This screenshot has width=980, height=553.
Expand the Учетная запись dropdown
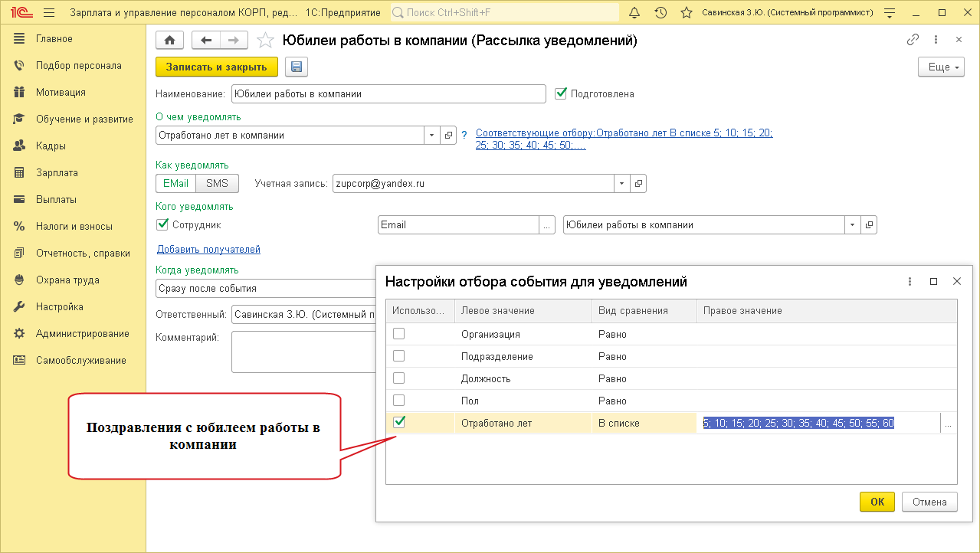(x=621, y=184)
